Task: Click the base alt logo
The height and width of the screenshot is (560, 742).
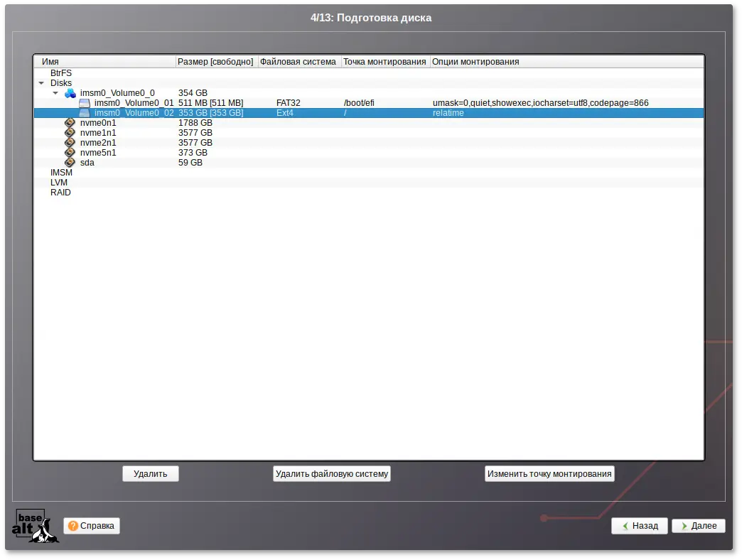Action: coord(35,526)
